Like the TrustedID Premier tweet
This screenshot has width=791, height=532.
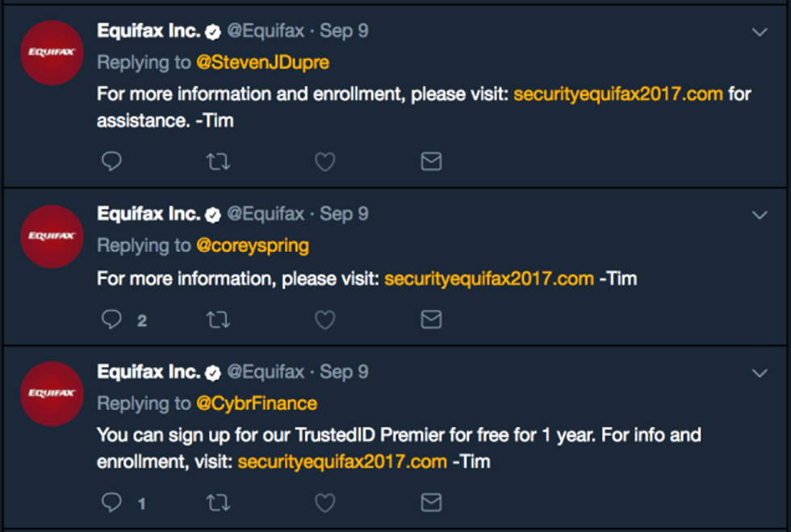[x=324, y=504]
